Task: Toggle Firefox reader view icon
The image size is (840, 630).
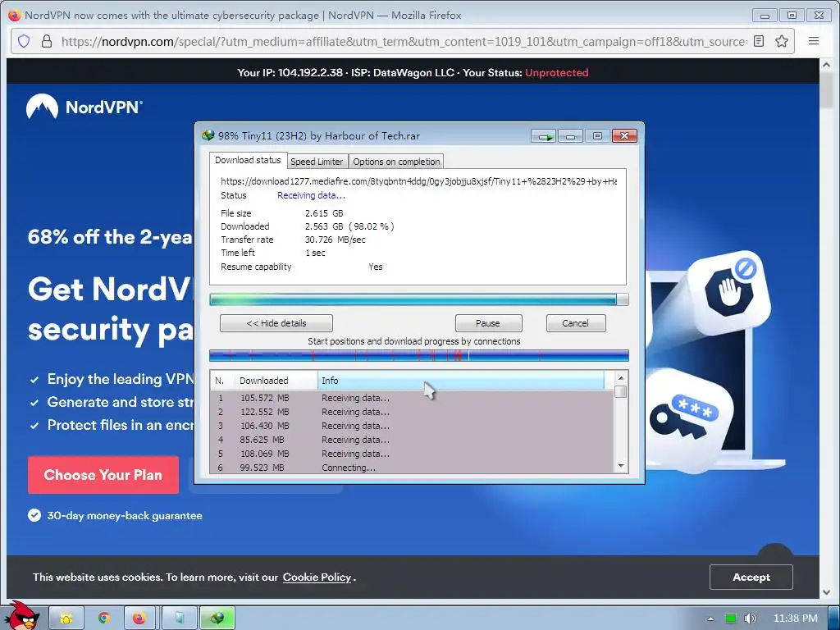Action: pyautogui.click(x=759, y=41)
